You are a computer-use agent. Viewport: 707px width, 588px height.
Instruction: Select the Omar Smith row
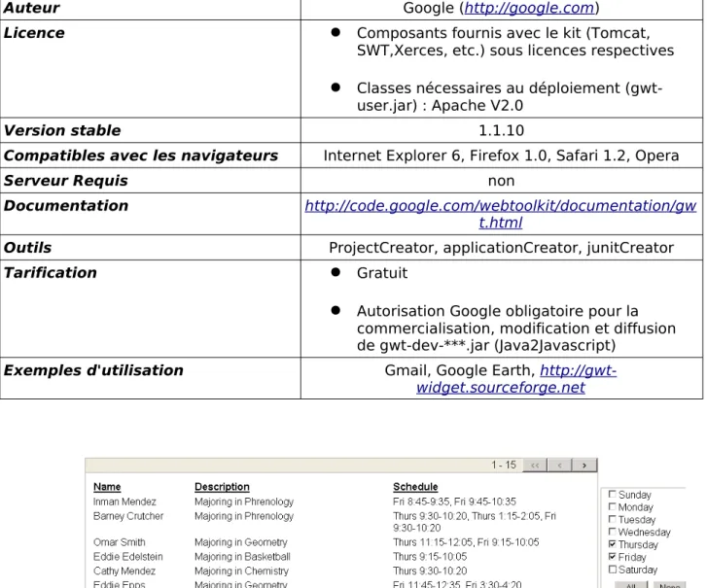[x=341, y=542]
